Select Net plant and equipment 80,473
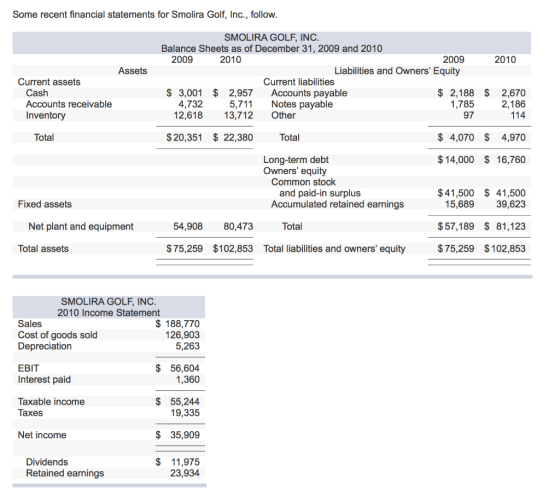Image resolution: width=560 pixels, height=495 pixels. coord(239,226)
